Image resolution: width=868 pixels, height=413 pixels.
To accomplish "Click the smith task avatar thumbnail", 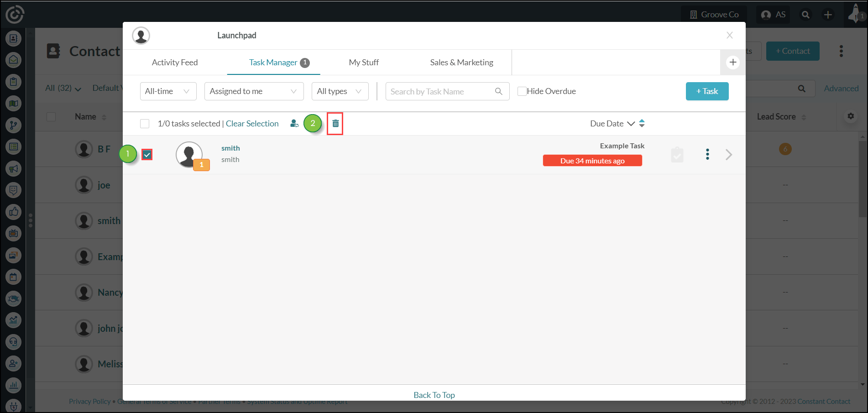I will [x=189, y=155].
